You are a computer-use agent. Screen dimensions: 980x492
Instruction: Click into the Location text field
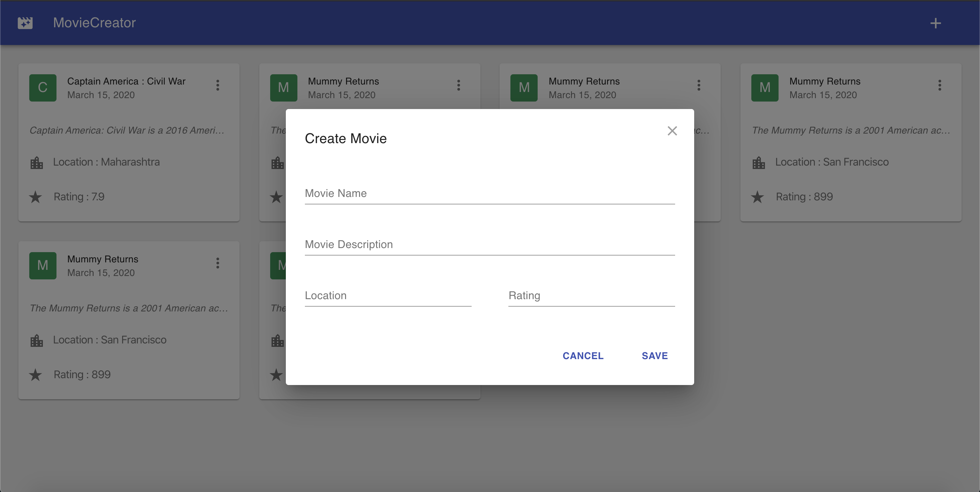click(388, 296)
